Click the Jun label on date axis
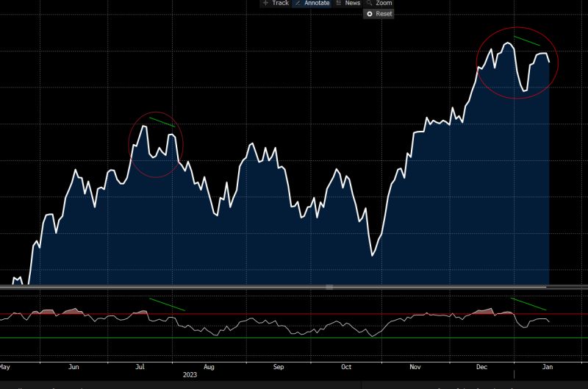The width and height of the screenshot is (588, 389). 73,367
